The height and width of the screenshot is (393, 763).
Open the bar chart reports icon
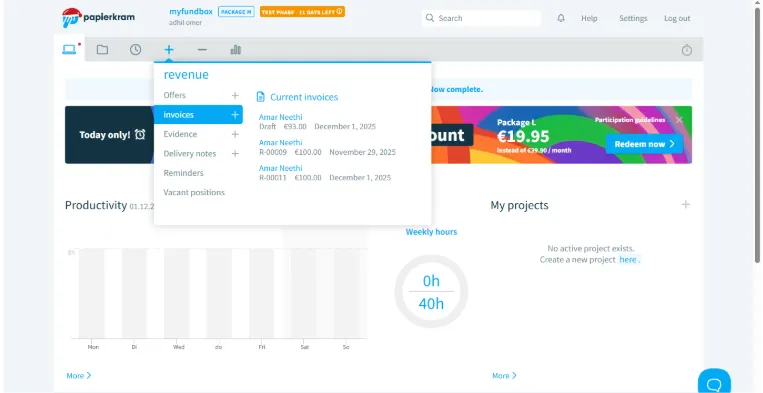click(236, 50)
